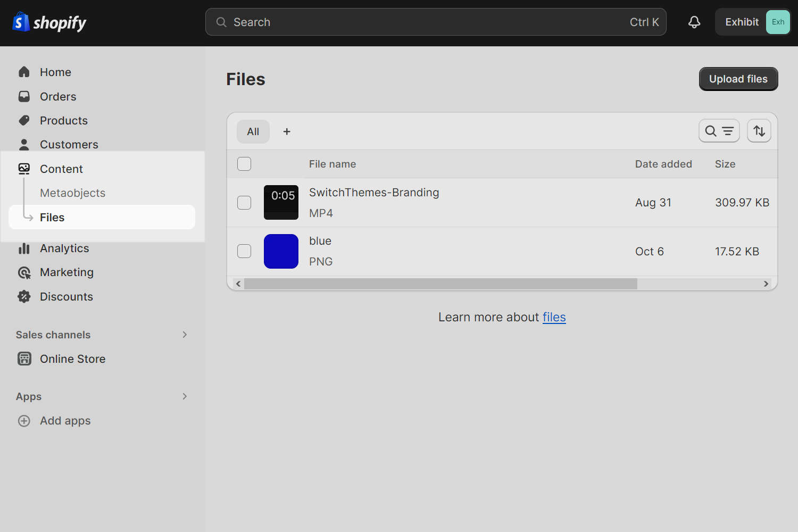Click the Home icon in sidebar
Viewport: 798px width, 532px height.
pos(24,72)
